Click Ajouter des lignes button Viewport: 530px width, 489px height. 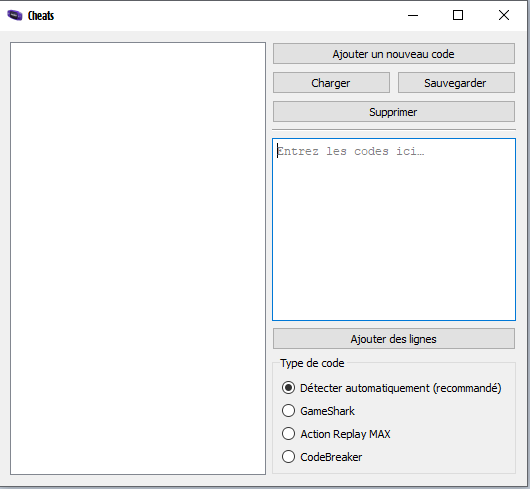[394, 339]
